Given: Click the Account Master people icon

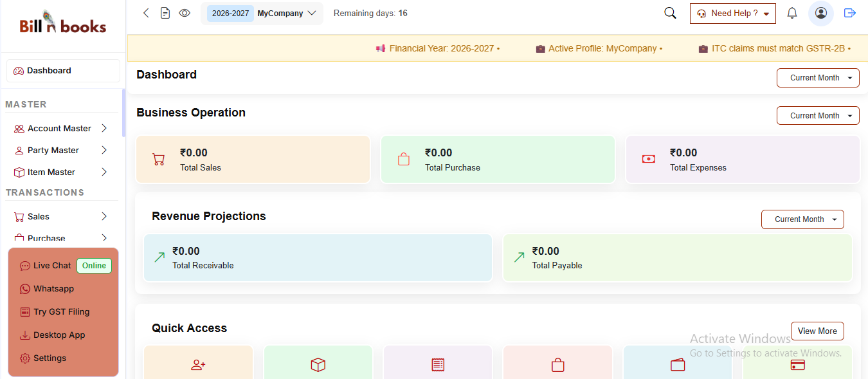Looking at the screenshot, I should (19, 129).
